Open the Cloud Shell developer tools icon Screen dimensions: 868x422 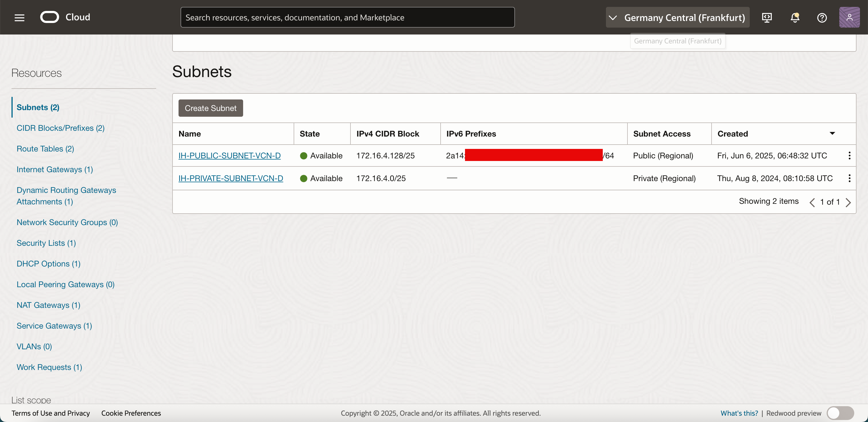pos(767,18)
